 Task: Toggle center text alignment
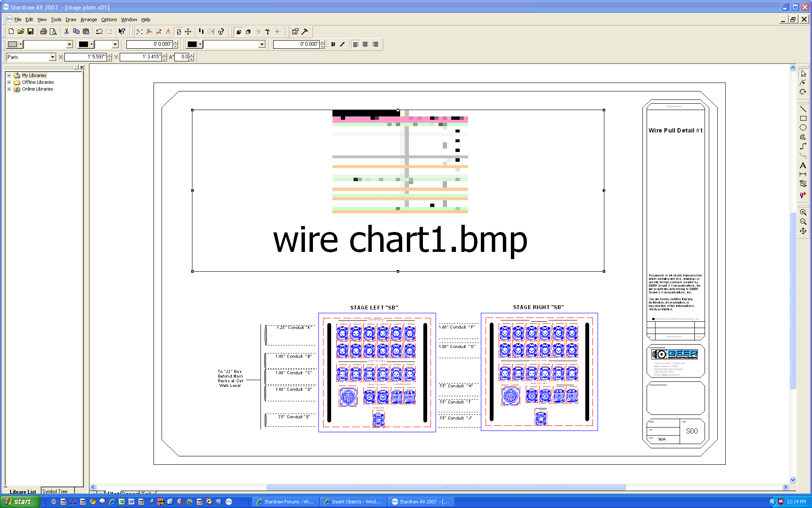(x=365, y=44)
